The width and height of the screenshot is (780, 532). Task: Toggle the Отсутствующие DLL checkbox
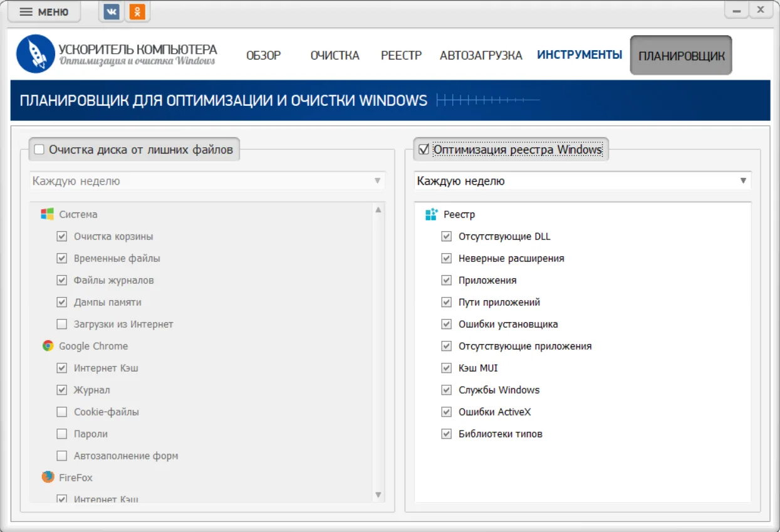coord(446,236)
